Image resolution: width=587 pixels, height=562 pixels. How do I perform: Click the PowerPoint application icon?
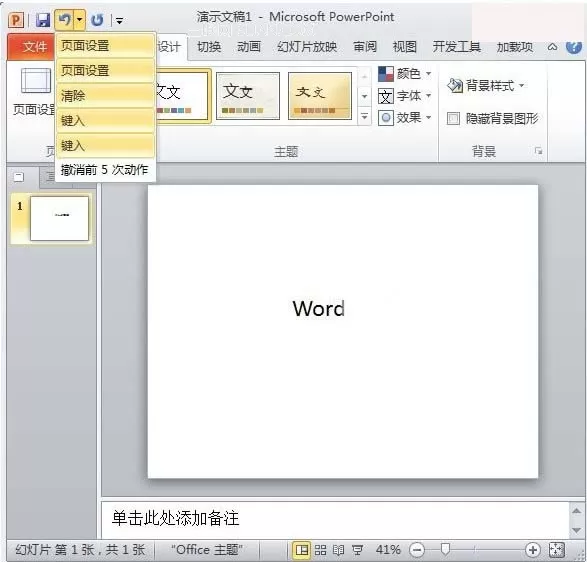[x=16, y=20]
